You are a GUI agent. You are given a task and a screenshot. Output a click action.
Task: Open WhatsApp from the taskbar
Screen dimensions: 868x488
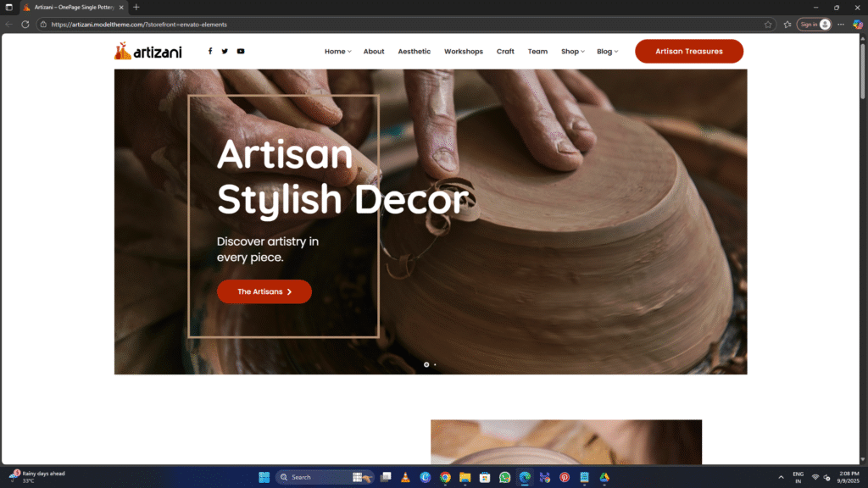click(505, 477)
